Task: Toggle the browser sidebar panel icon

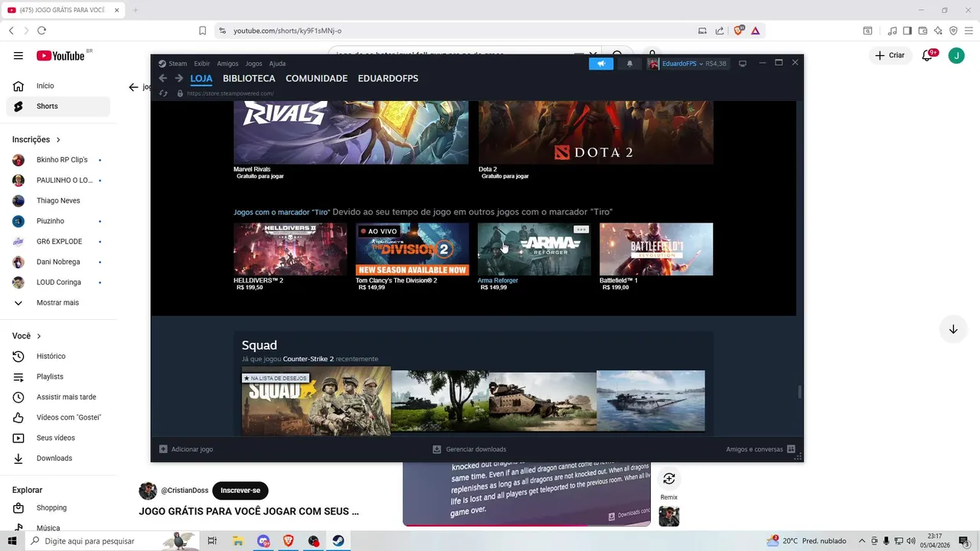Action: click(907, 31)
